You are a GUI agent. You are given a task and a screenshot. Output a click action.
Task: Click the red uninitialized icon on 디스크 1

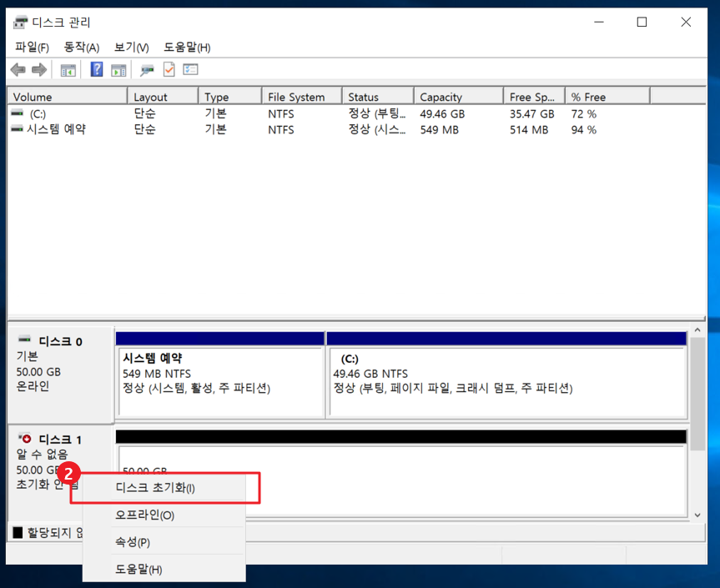[x=25, y=438]
